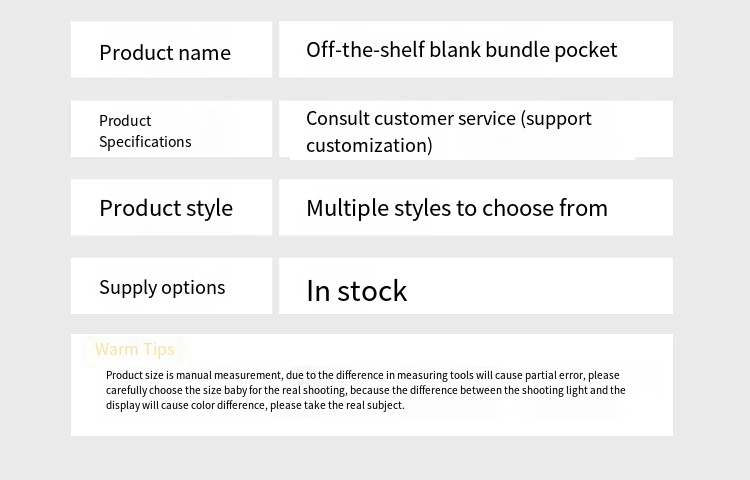Click the first line of warm tips paragraph
This screenshot has height=480, width=750.
tap(363, 375)
